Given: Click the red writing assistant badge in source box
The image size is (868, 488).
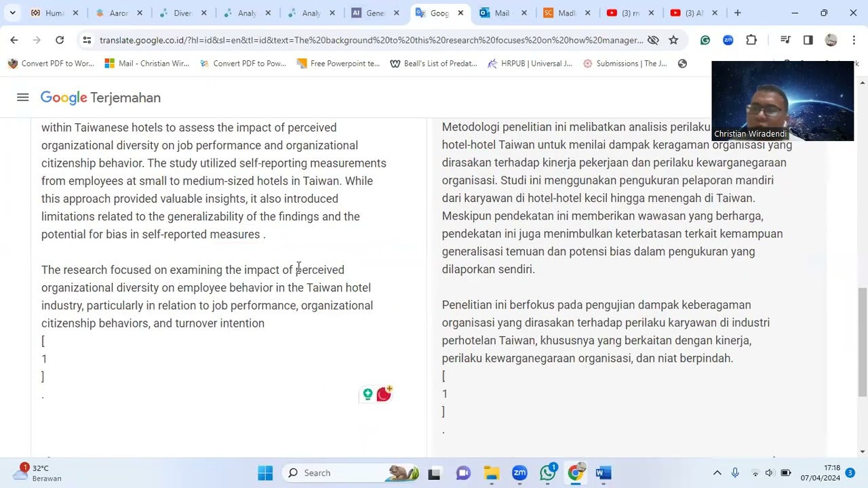Looking at the screenshot, I should (x=384, y=394).
